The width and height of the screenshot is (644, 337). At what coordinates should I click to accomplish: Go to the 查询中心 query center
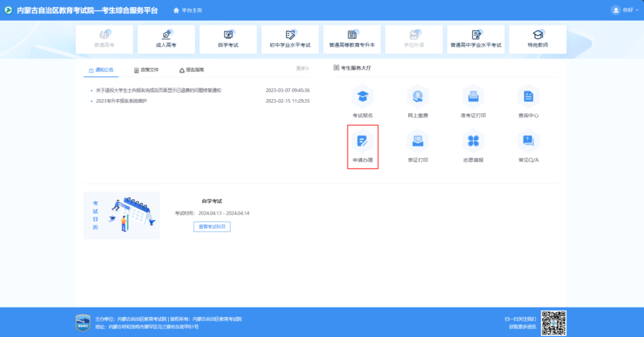click(x=528, y=96)
